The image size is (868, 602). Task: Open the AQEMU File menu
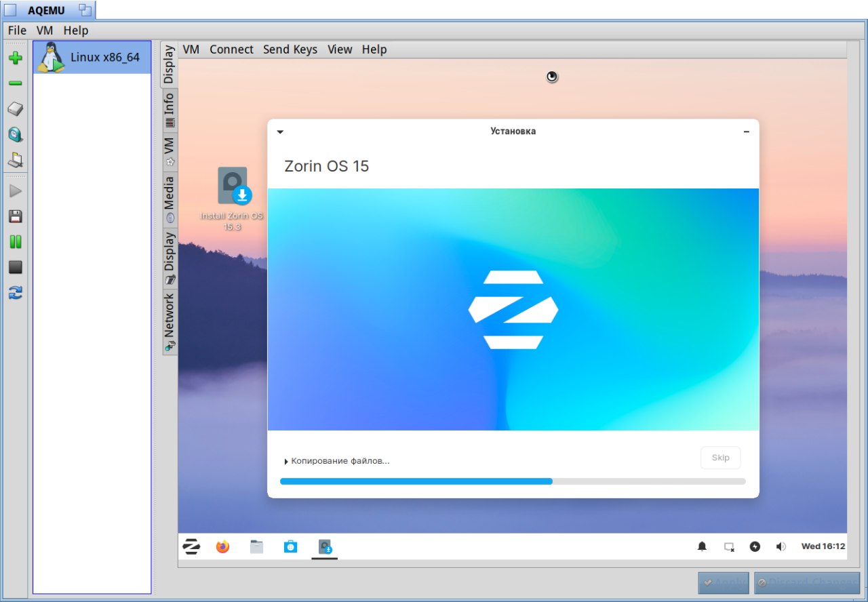pyautogui.click(x=17, y=31)
